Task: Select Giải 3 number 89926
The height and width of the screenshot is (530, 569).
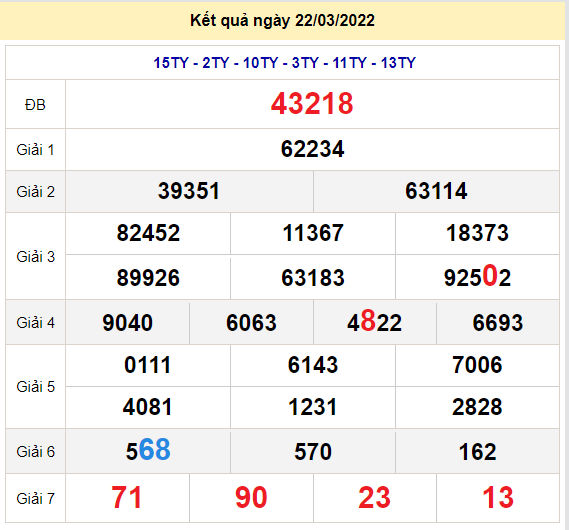Action: [x=148, y=278]
